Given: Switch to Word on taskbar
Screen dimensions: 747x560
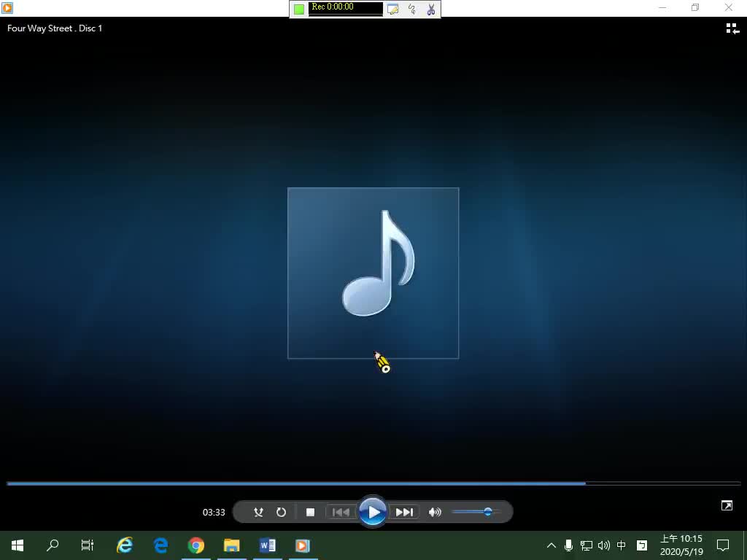Looking at the screenshot, I should 267,545.
